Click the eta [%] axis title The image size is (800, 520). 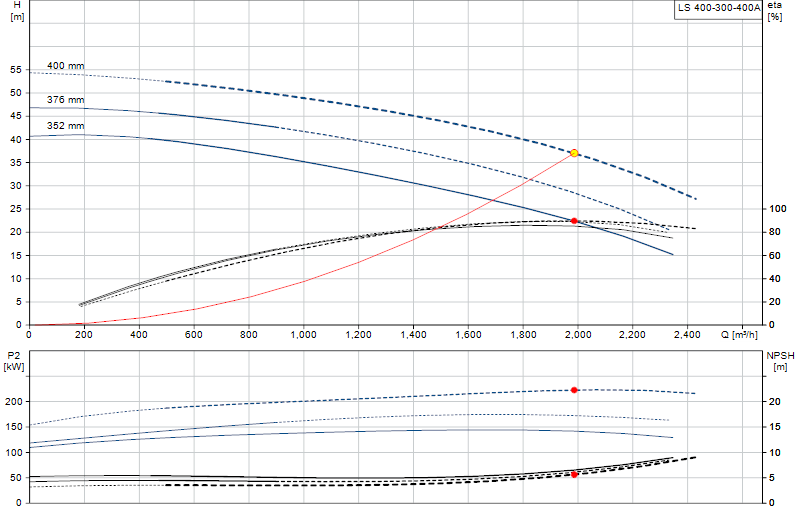[x=774, y=11]
